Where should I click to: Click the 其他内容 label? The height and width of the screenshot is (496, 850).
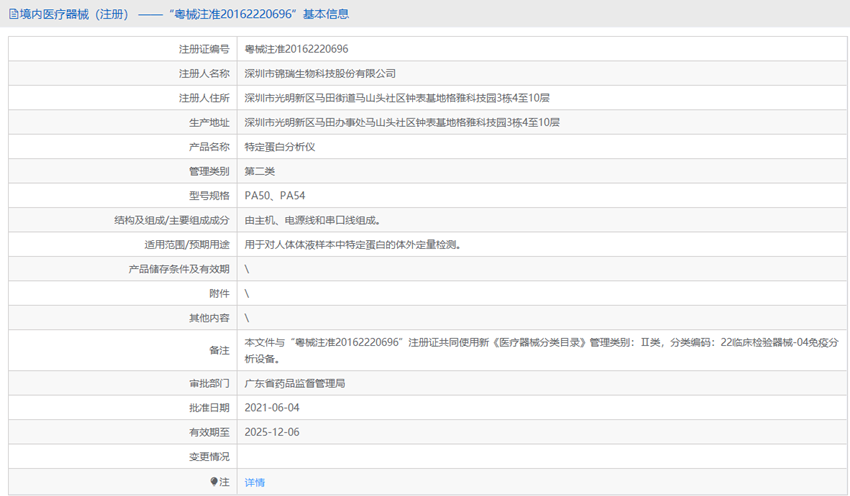(x=209, y=318)
